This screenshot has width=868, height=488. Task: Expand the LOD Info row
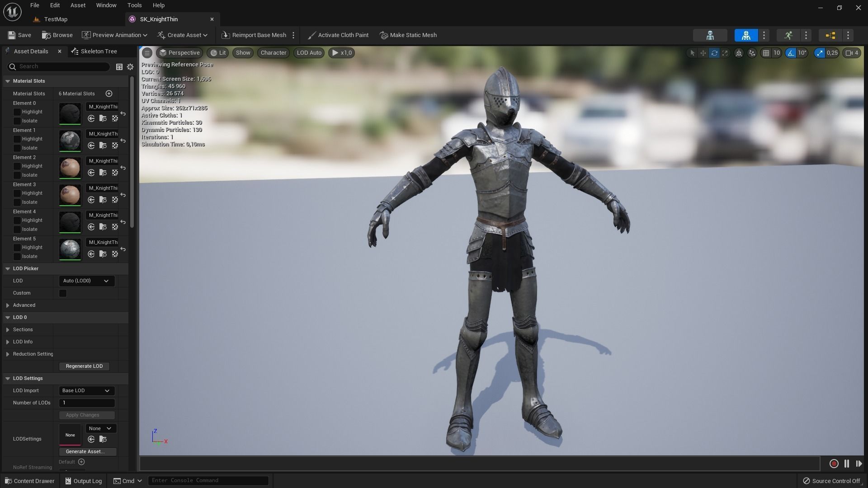pos(8,342)
